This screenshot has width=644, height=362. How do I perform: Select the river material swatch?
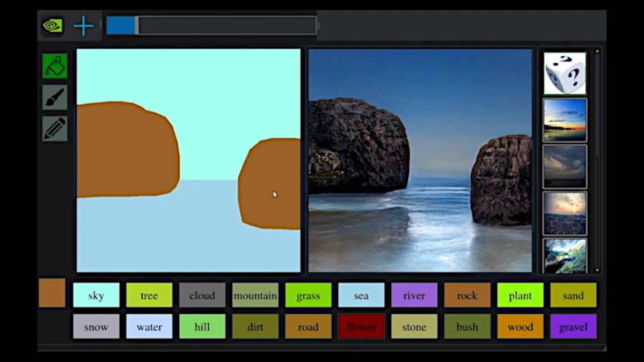[414, 295]
